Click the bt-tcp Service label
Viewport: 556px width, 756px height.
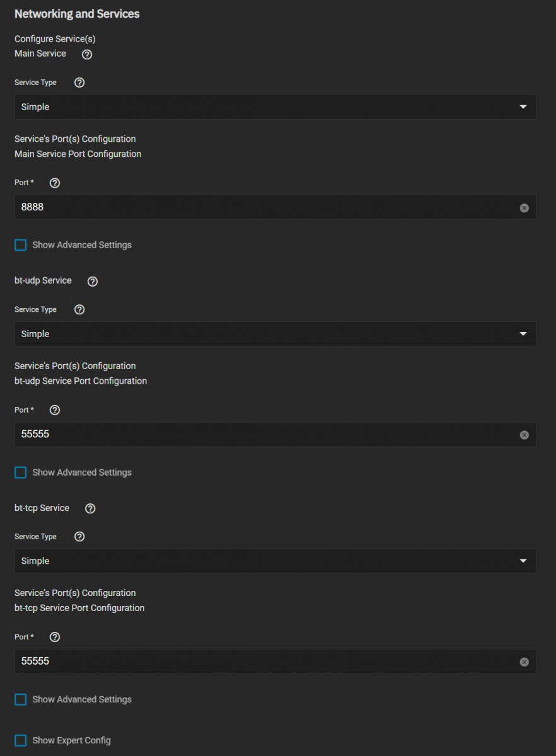[x=42, y=508]
